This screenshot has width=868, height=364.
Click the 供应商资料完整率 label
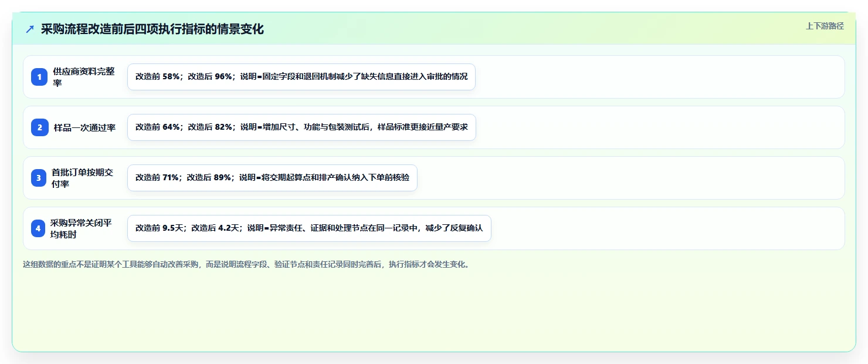[84, 77]
